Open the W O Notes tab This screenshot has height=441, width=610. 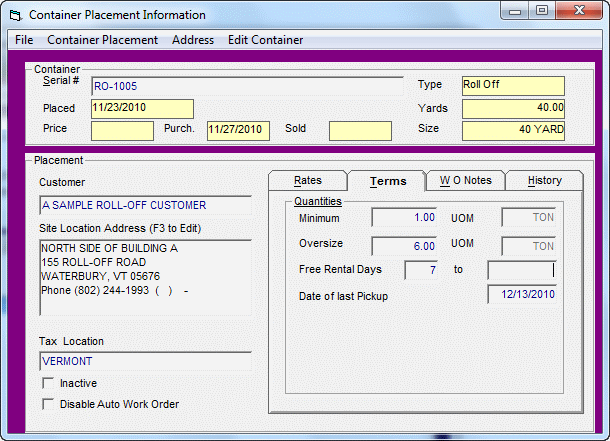click(x=466, y=180)
